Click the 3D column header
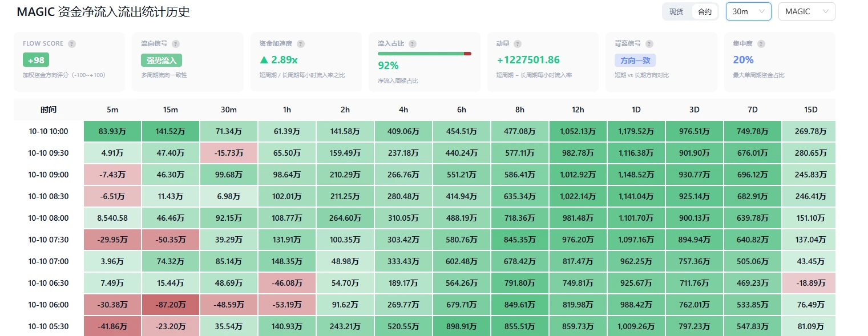This screenshot has height=336, width=868. point(695,110)
